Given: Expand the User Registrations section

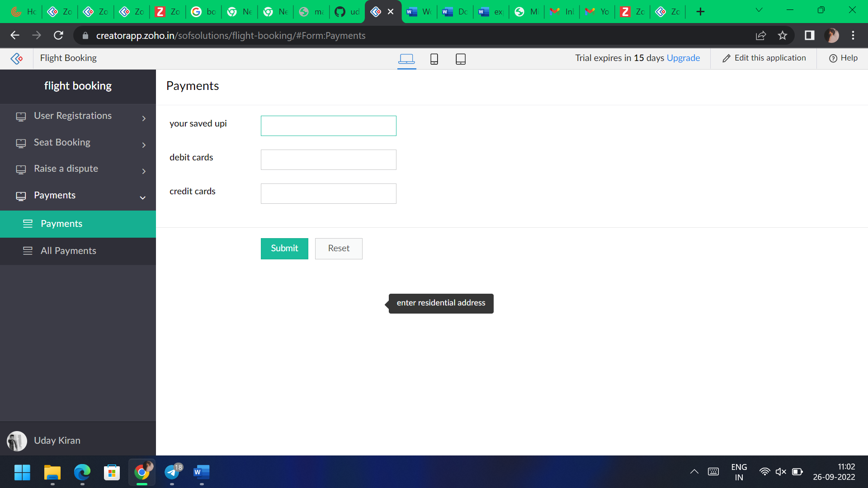Looking at the screenshot, I should click(144, 118).
